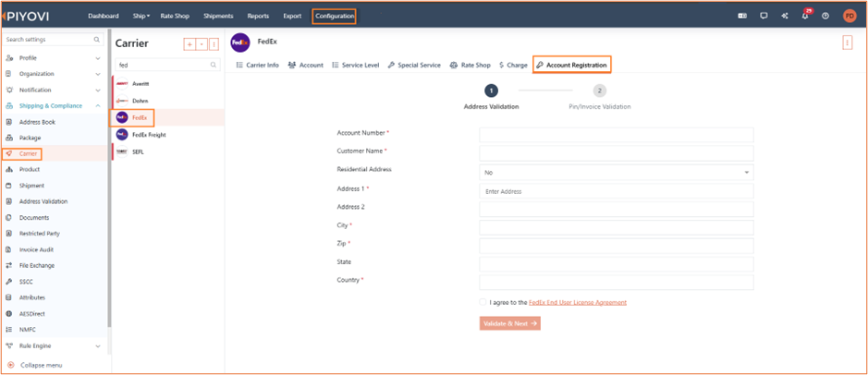The width and height of the screenshot is (868, 375).
Task: Open the chat message icon in header
Action: 764,16
